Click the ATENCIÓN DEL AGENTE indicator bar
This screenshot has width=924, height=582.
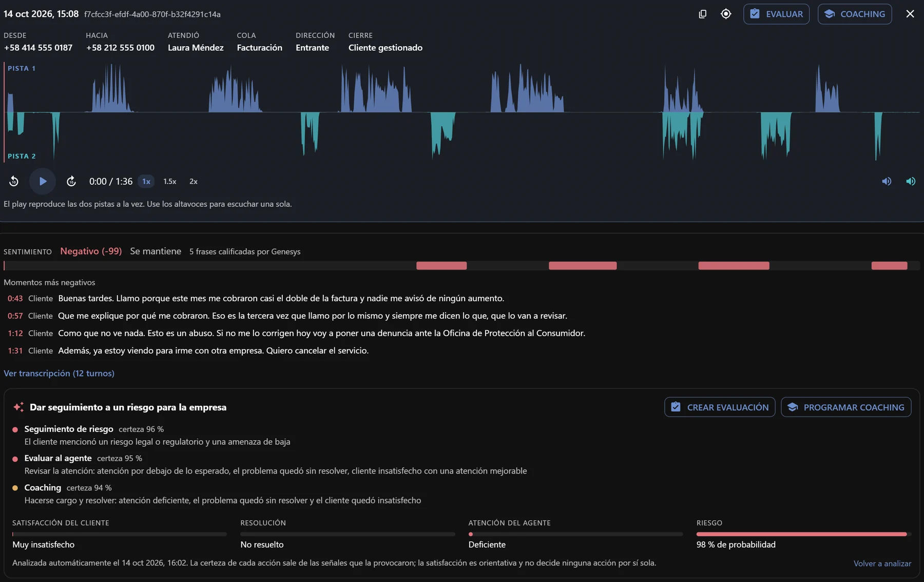point(575,534)
